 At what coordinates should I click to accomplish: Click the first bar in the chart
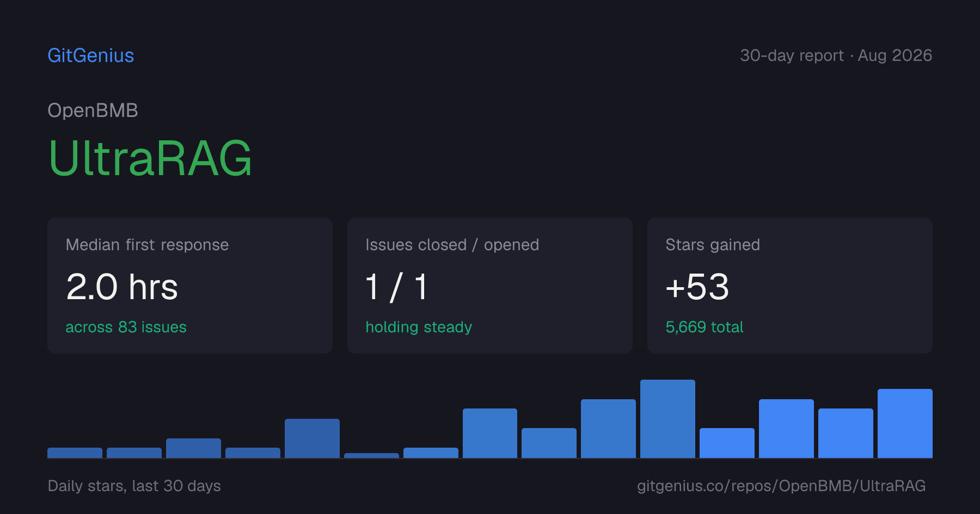[x=75, y=453]
